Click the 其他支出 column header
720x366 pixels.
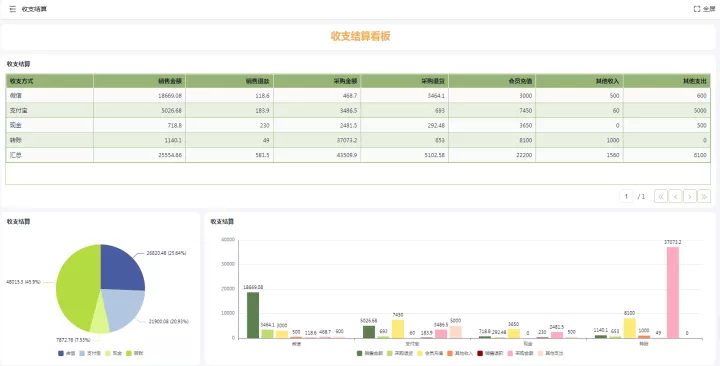point(667,81)
